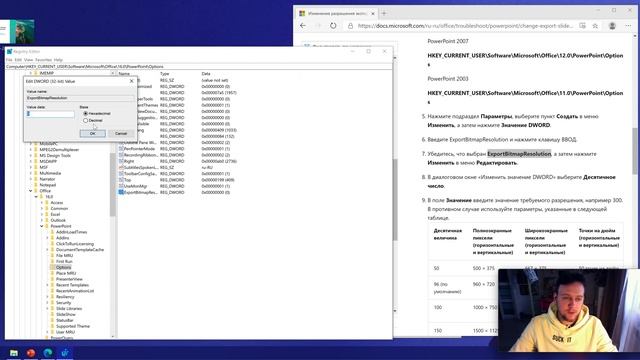Click the SubtitlesSpokenL... string value icon
This screenshot has height=360, width=640.
tap(121, 167)
